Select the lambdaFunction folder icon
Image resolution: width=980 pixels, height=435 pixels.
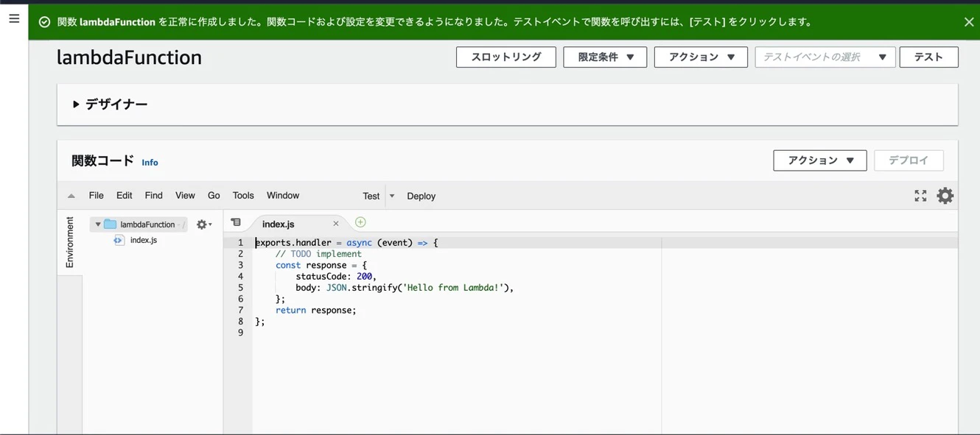point(111,224)
